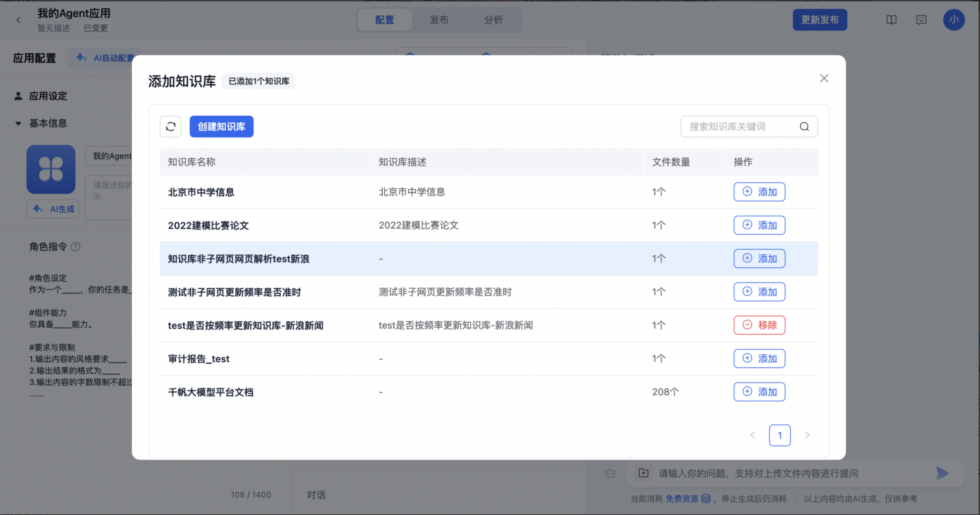980x515 pixels.
Task: Switch to the 配置 tab
Action: point(384,20)
